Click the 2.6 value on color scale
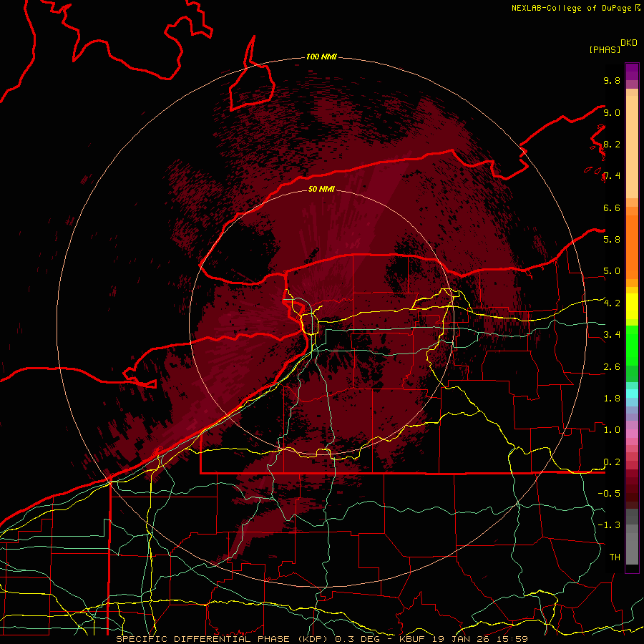The image size is (644, 644). (612, 366)
